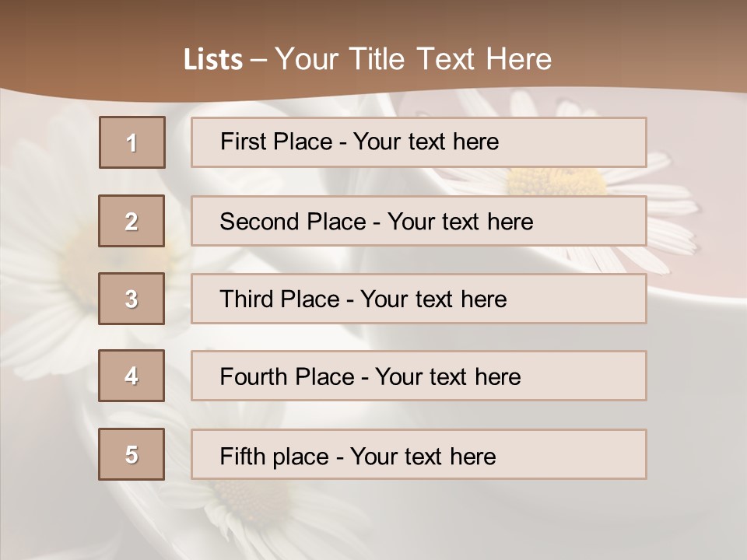This screenshot has width=747, height=560.
Task: Select the number 4 square
Action: click(x=132, y=376)
